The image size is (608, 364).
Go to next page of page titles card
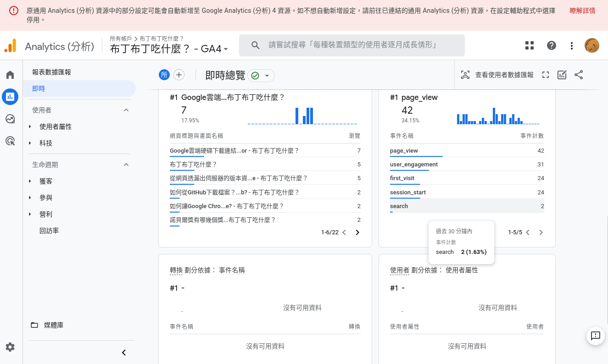pos(357,232)
